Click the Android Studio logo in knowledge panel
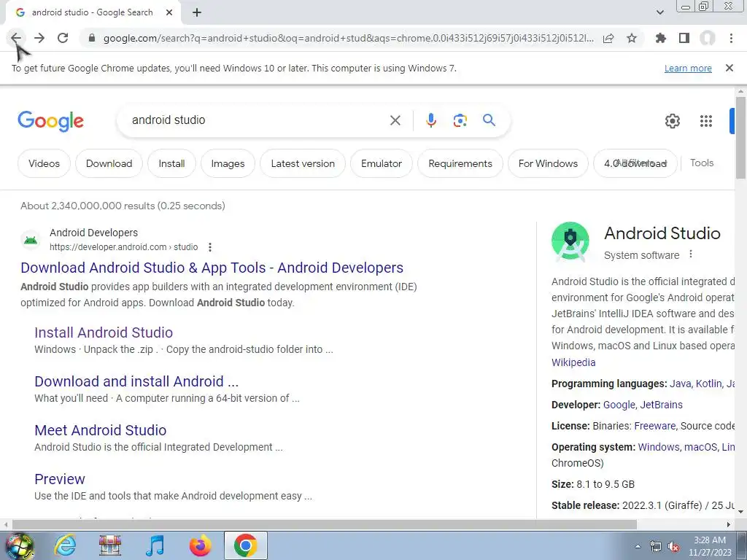This screenshot has height=560, width=747. pos(570,241)
